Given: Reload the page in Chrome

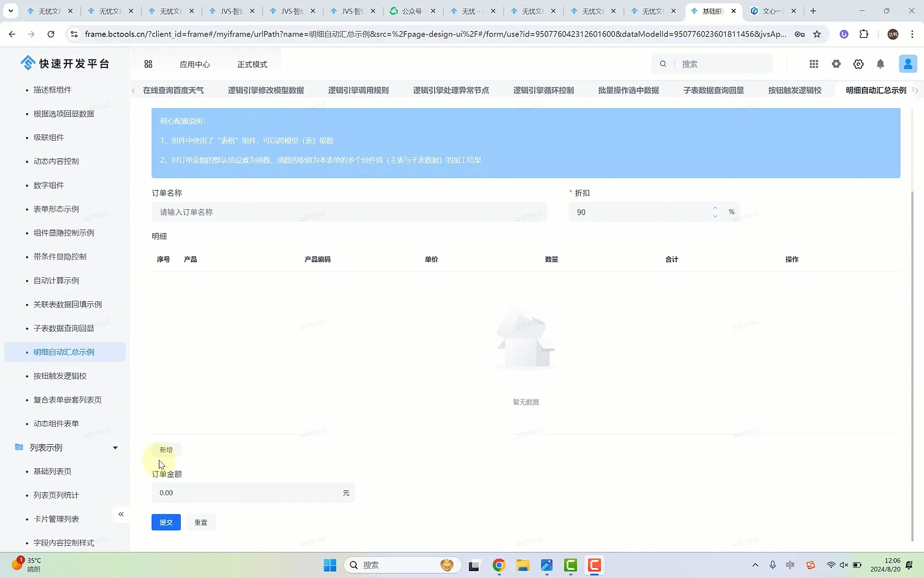Looking at the screenshot, I should 51,34.
